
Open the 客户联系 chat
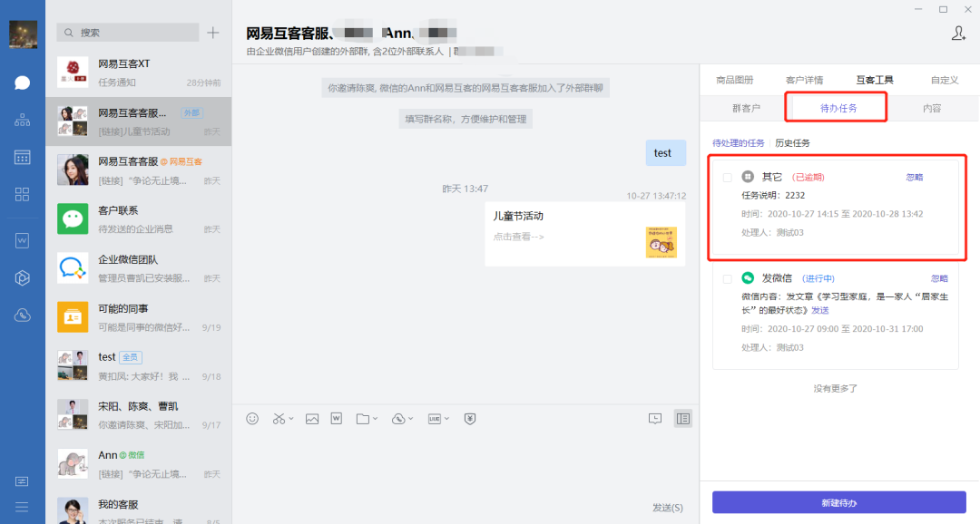139,219
